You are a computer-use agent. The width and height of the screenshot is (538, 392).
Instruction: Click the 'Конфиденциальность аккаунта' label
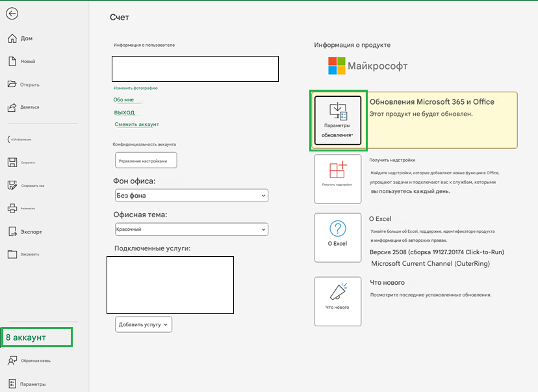click(144, 144)
